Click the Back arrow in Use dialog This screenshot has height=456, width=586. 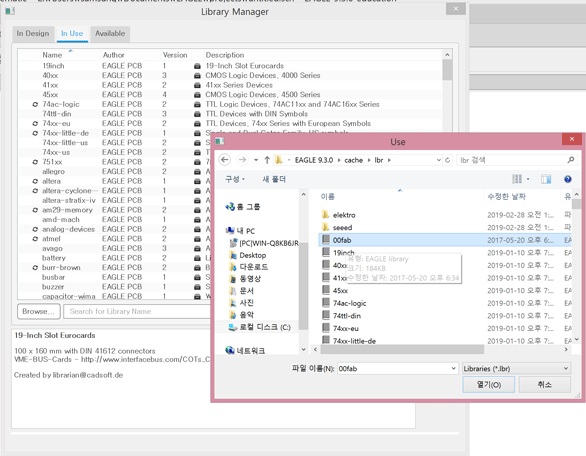tap(225, 160)
